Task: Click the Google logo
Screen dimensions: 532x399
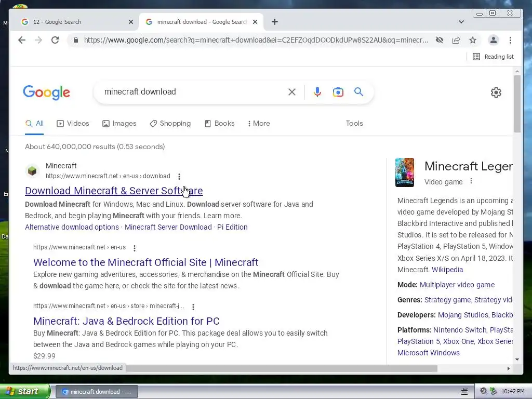Action: [46, 92]
